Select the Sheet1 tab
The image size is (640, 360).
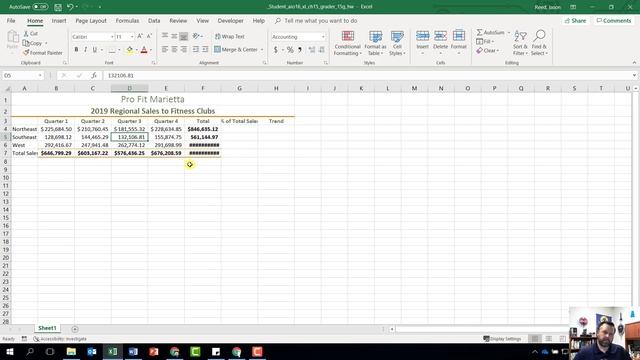coord(47,328)
